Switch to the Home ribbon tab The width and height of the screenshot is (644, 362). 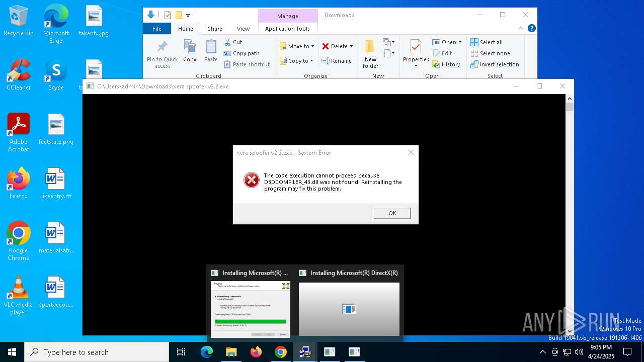click(185, 29)
